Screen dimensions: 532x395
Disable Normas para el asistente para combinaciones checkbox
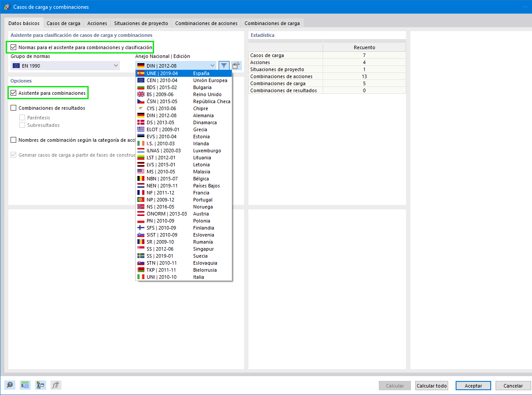click(13, 47)
